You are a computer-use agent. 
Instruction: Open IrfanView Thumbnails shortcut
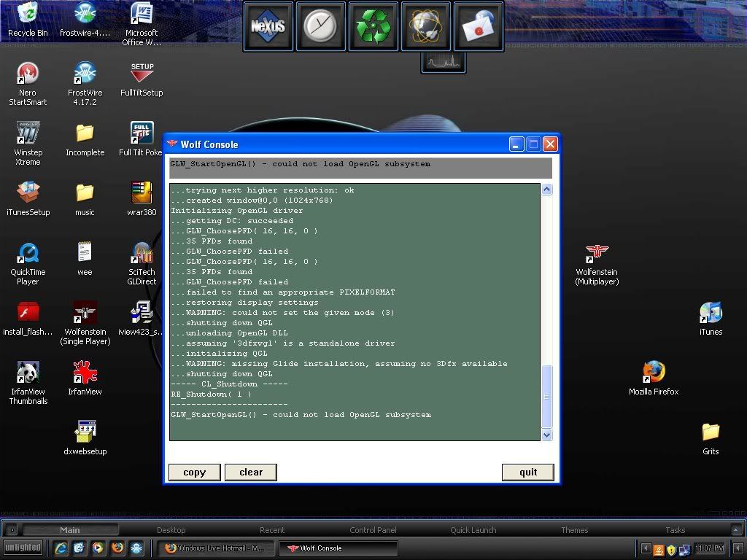[x=28, y=384]
